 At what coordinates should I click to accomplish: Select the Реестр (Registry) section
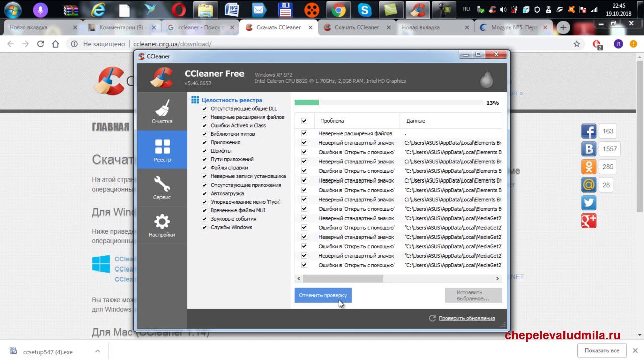(x=162, y=150)
